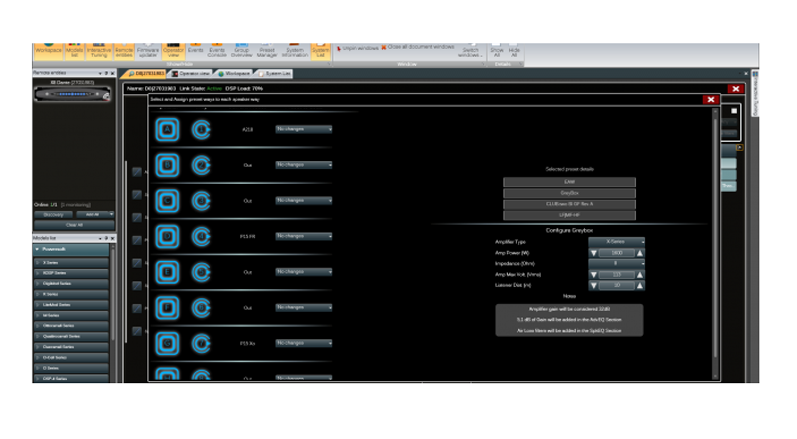Open the Add All dropdown button
The width and height of the screenshot is (797, 439).
95,214
